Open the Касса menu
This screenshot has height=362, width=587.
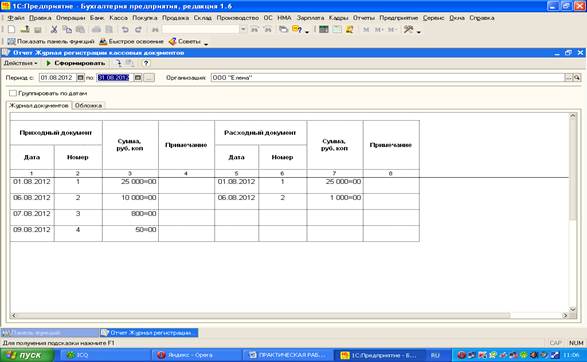118,18
